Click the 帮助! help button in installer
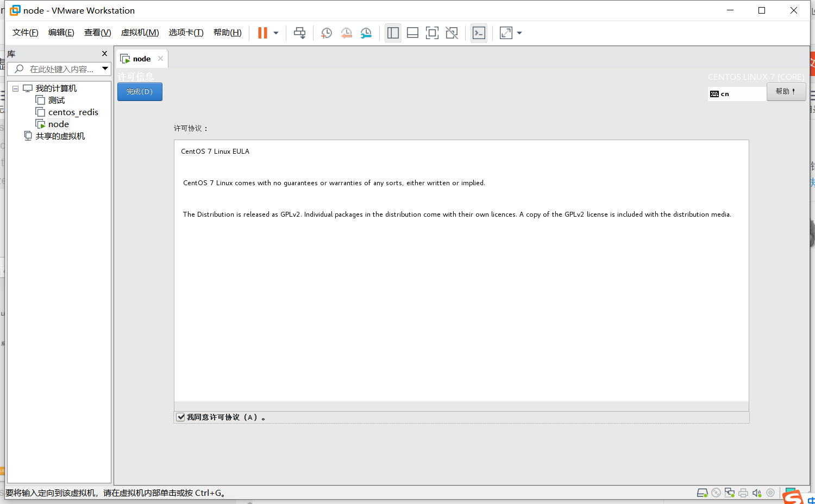 pyautogui.click(x=786, y=92)
